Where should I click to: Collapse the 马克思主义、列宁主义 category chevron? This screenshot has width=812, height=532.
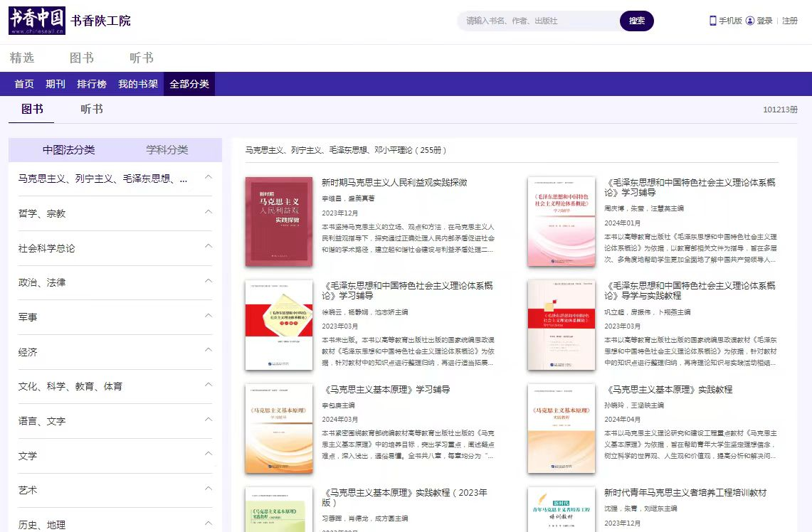point(209,177)
